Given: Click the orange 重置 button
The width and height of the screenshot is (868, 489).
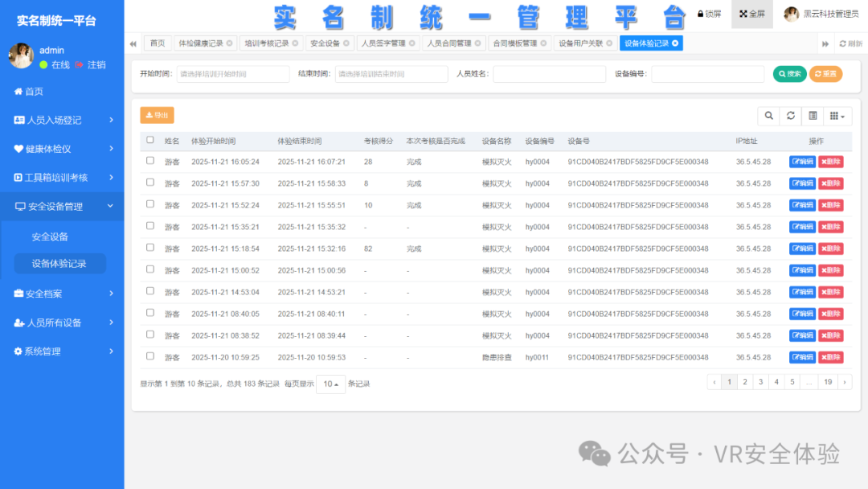Looking at the screenshot, I should click(825, 74).
